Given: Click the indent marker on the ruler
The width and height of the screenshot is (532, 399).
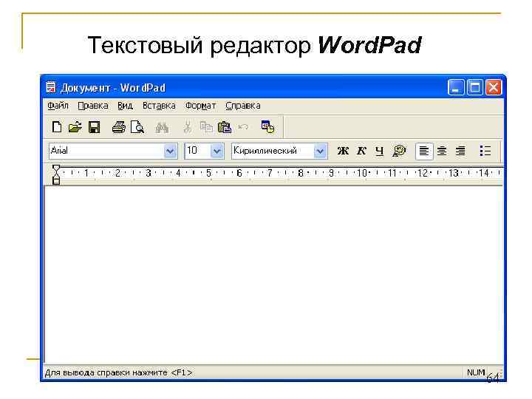Looking at the screenshot, I should [x=56, y=174].
